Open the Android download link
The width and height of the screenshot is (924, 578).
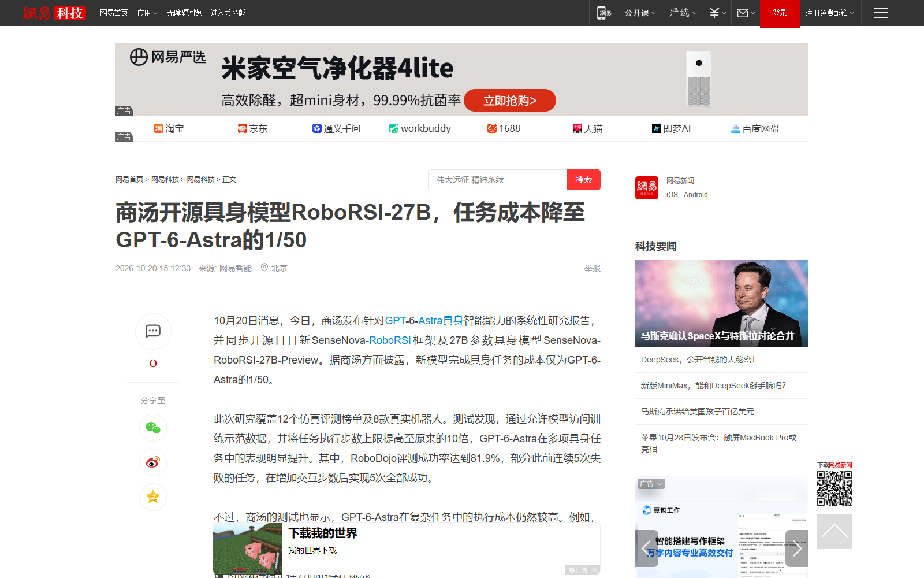pyautogui.click(x=695, y=195)
